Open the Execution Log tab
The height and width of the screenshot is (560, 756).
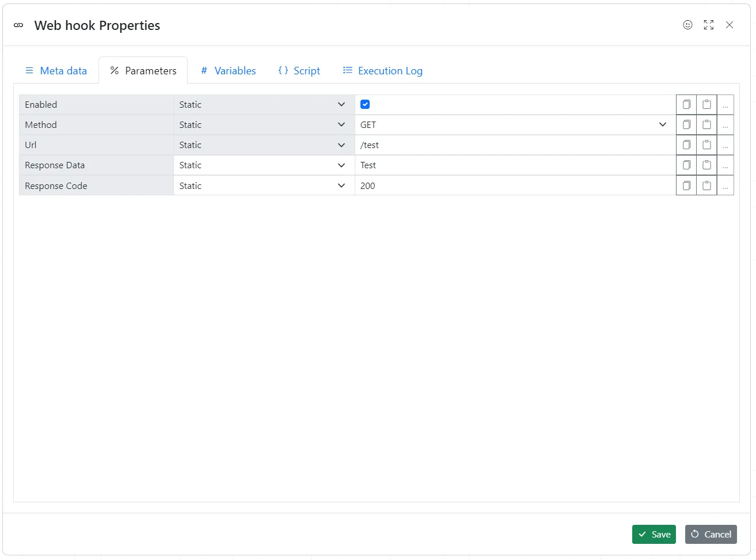[382, 70]
